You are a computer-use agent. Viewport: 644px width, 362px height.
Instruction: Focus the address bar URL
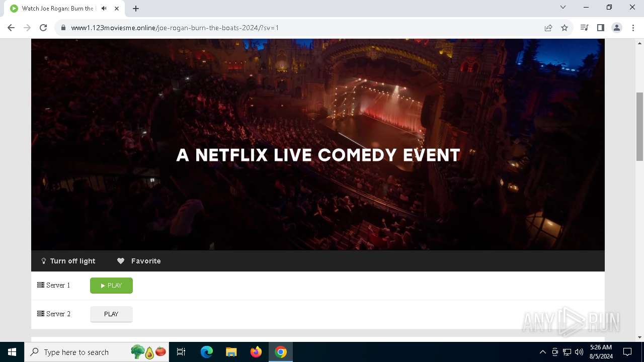tap(175, 28)
